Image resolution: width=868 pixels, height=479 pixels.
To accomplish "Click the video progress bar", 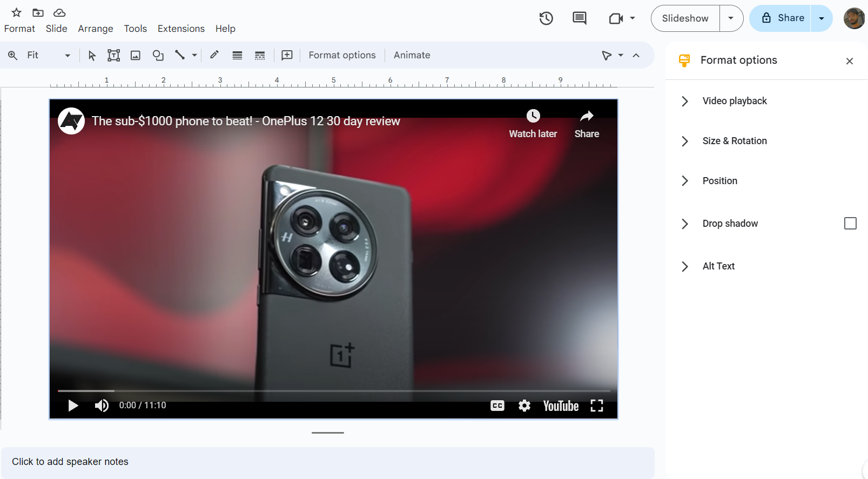I will click(334, 390).
